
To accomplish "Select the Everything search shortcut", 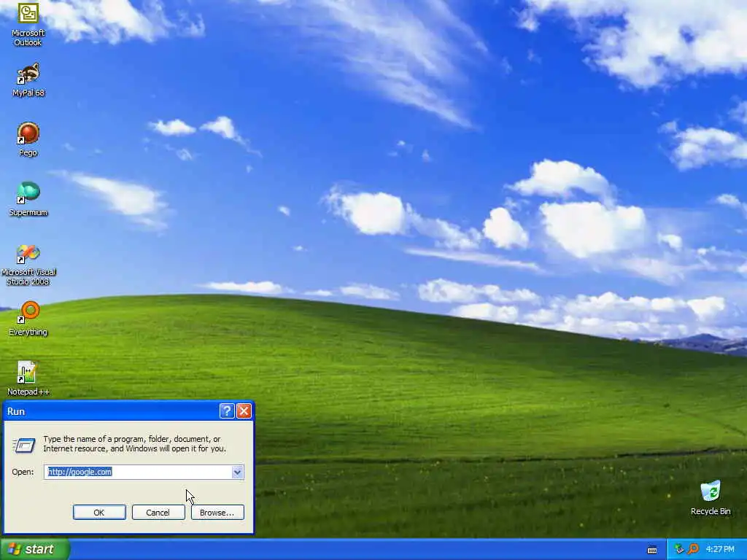I will 28,319.
